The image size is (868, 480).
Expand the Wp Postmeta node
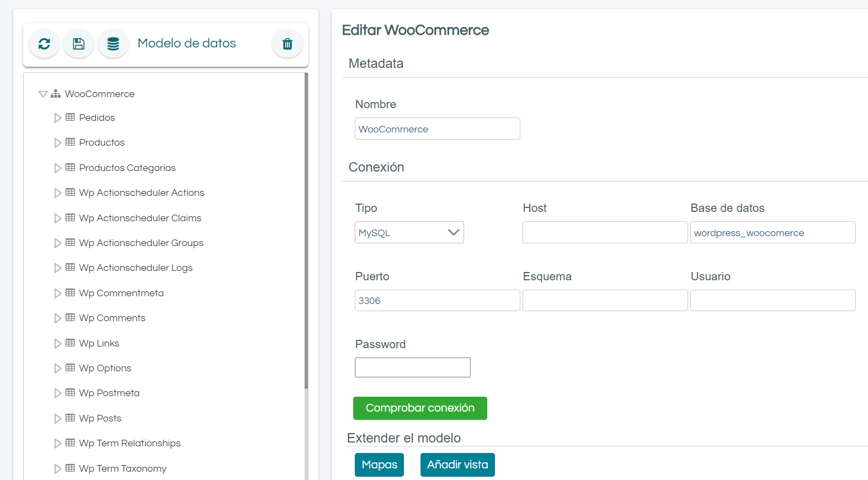[57, 393]
